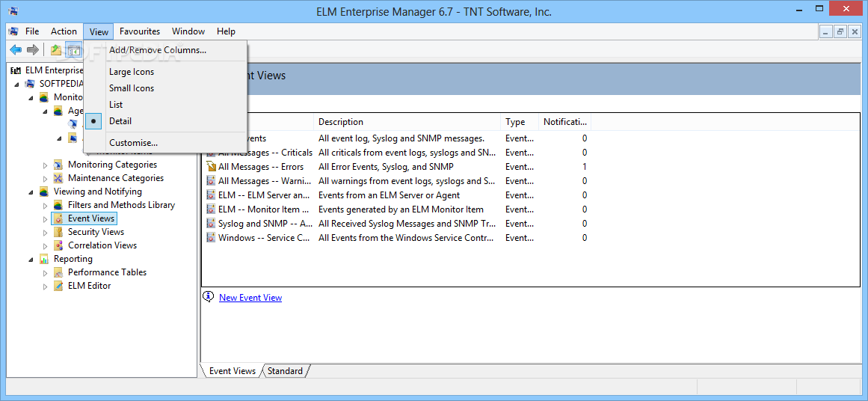868x401 pixels.
Task: Click the application icon in the menu bar
Action: (13, 31)
